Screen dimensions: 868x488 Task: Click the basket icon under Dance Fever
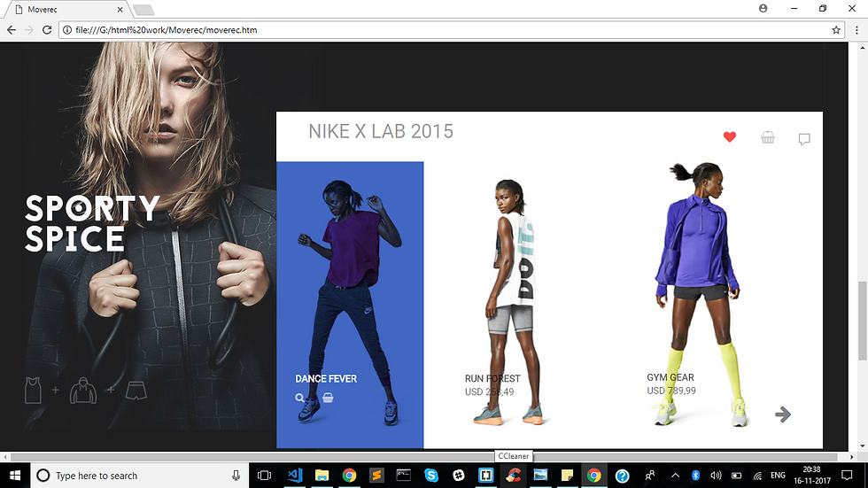pos(328,398)
